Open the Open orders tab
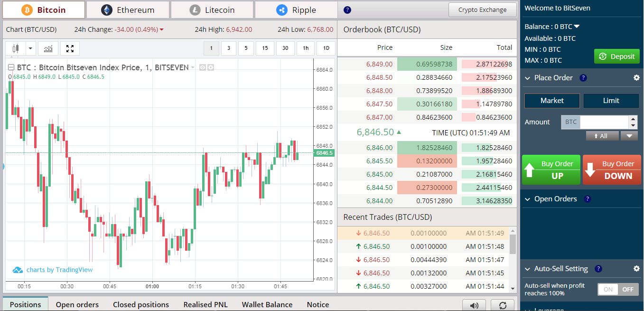 77,305
